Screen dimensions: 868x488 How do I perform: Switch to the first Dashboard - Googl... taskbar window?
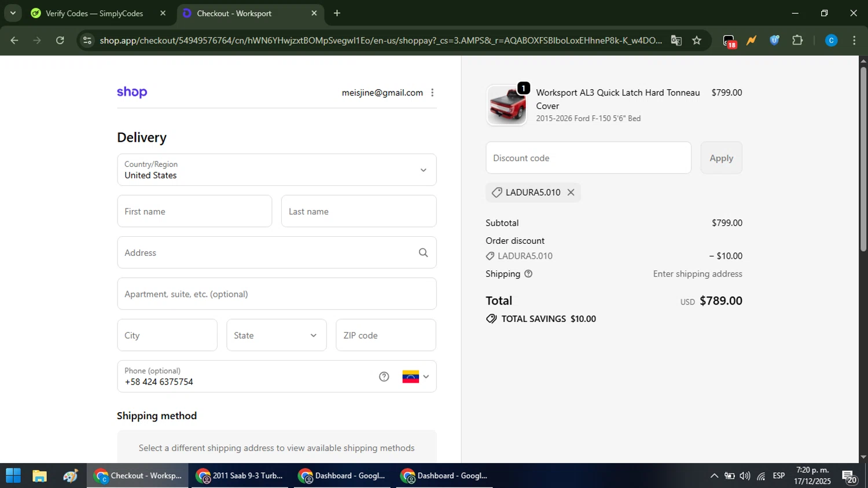click(x=342, y=476)
